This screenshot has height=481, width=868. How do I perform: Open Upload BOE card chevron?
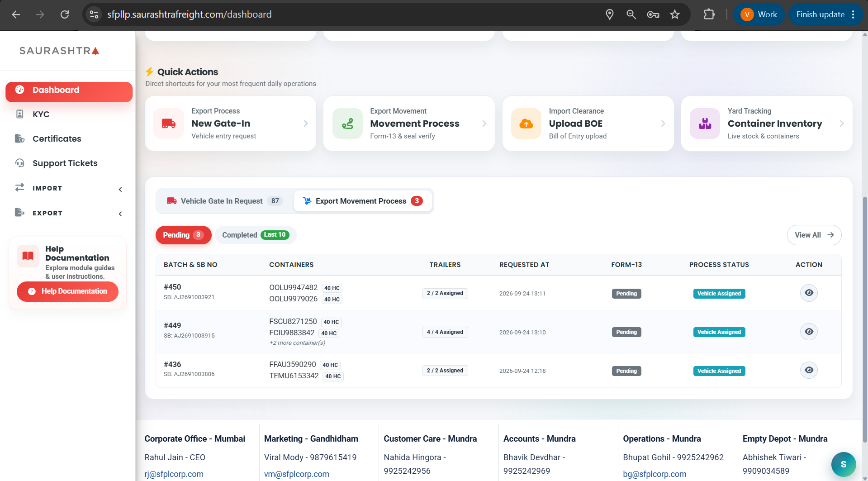pyautogui.click(x=663, y=124)
